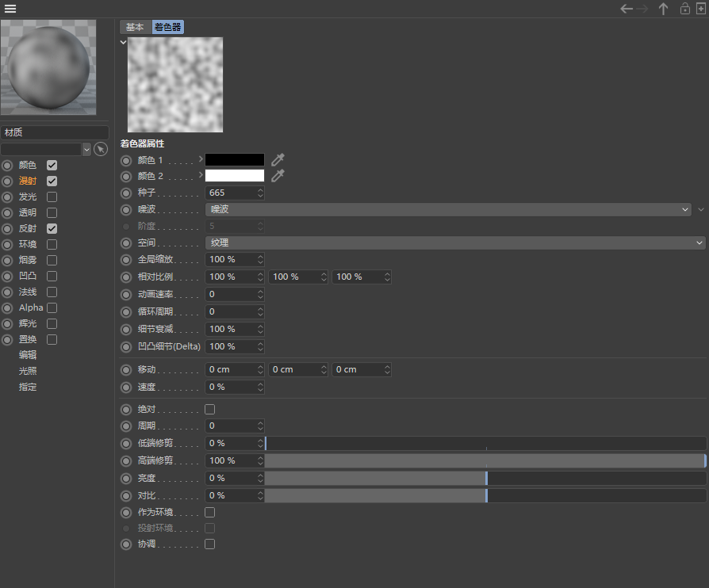This screenshot has width=709, height=588.
Task: Click circle icon beside 环境 channel
Action: click(7, 245)
